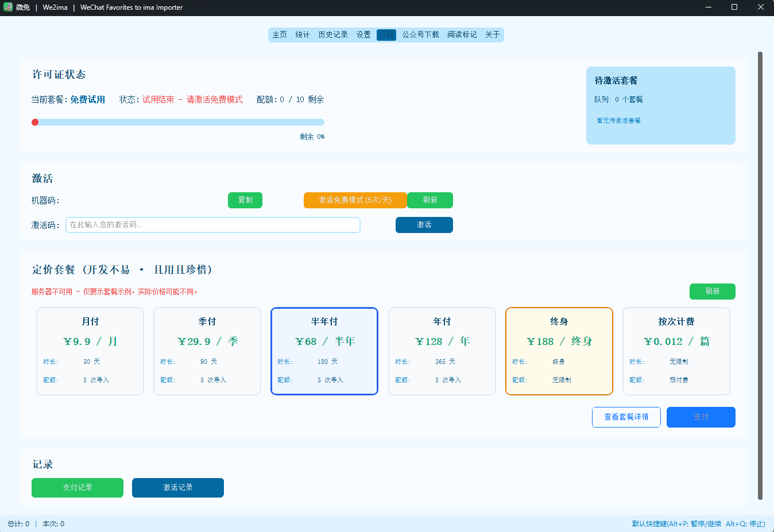Maximize the We2ima window

pos(734,7)
